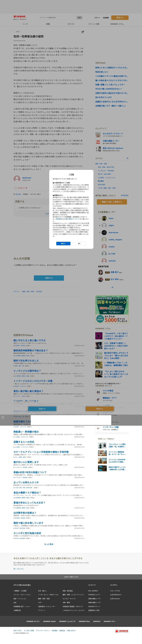The image size is (142, 644).
Task: Open the プライバシーポリシー footer link
Action: [43, 631]
